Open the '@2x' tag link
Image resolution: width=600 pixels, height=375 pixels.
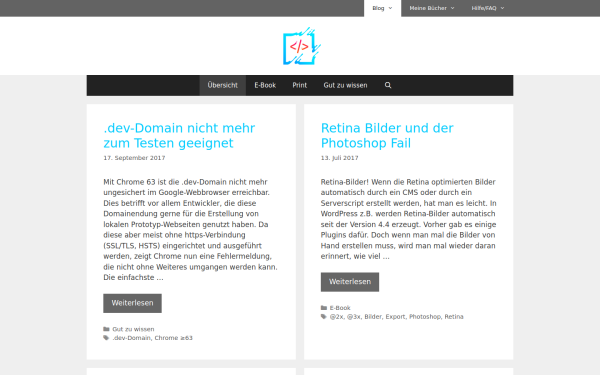(x=336, y=316)
